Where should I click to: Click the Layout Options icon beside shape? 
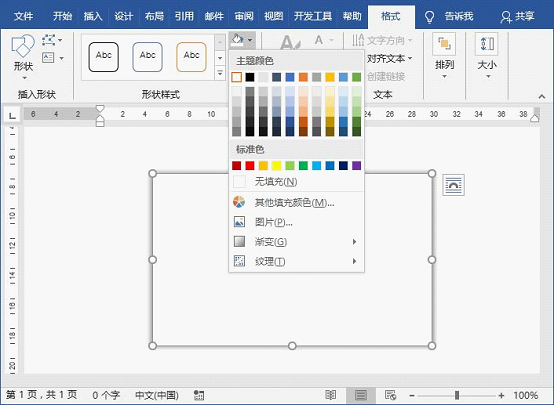coord(453,184)
